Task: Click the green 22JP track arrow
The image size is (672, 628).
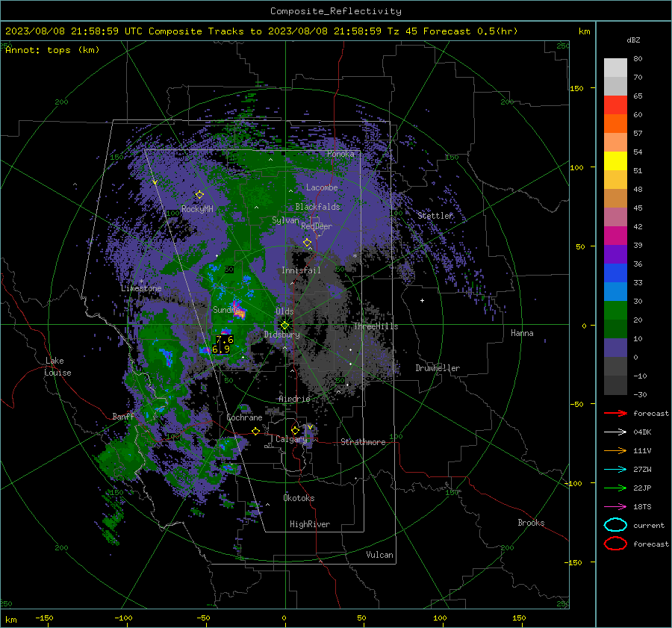Action: tap(615, 488)
